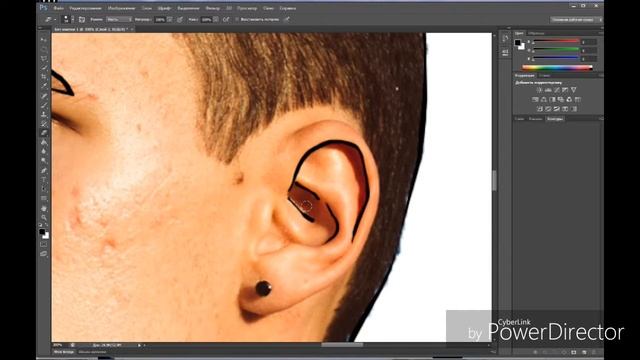Open the Справка menu
The image size is (640, 360).
(x=287, y=8)
